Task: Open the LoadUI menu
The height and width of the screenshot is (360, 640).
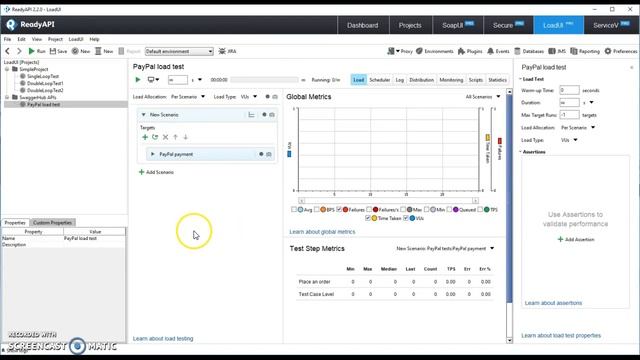Action: click(x=76, y=39)
